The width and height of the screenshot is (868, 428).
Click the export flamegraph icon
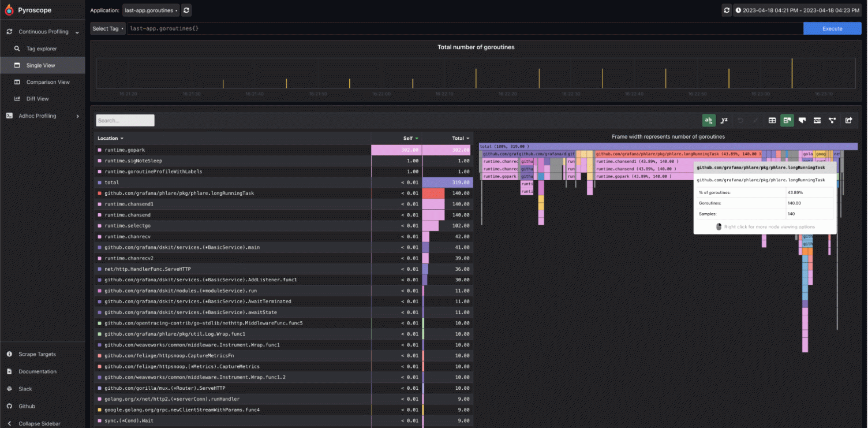[849, 120]
